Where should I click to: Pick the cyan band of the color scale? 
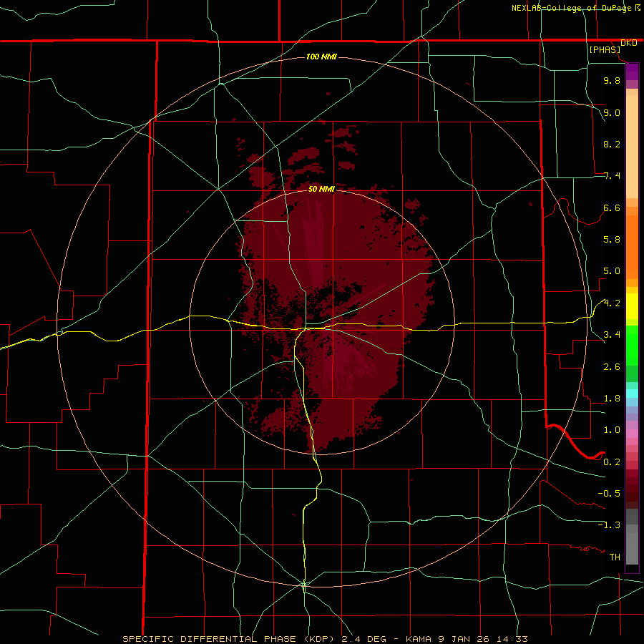(632, 394)
